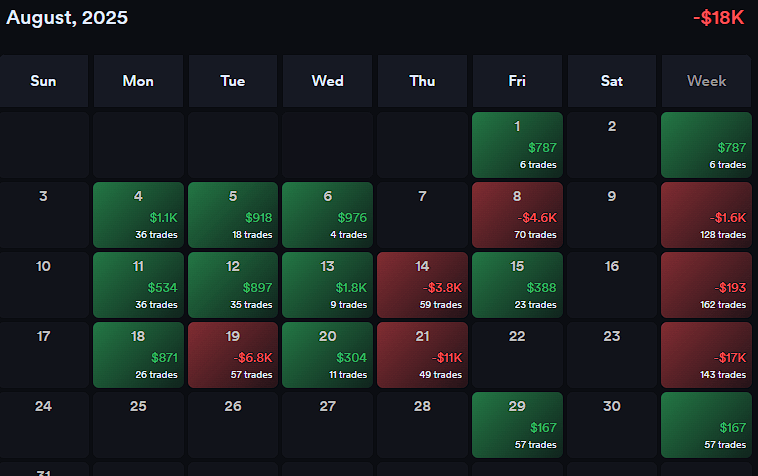Click weekly summary with -$17K loss
Screen dimensions: 758x476
pyautogui.click(x=706, y=354)
